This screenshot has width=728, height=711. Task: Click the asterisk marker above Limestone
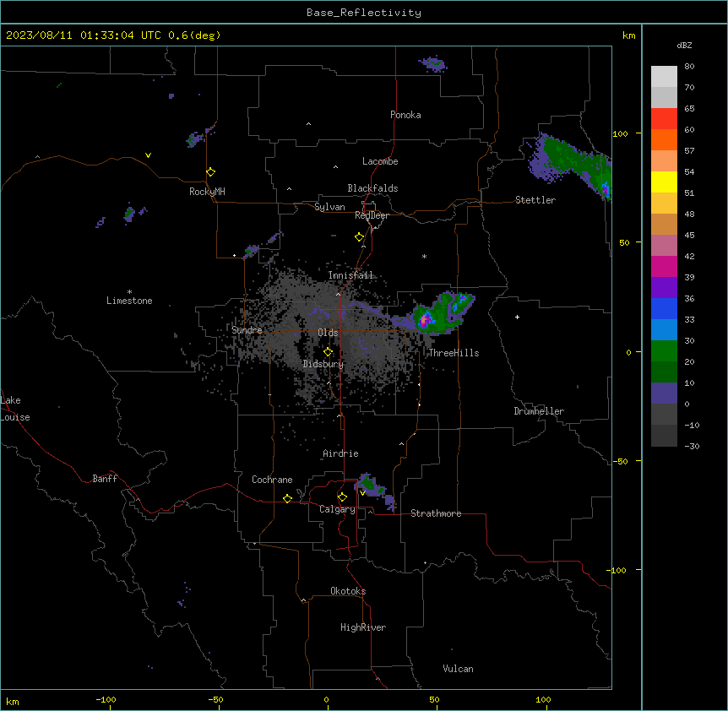coord(129,291)
